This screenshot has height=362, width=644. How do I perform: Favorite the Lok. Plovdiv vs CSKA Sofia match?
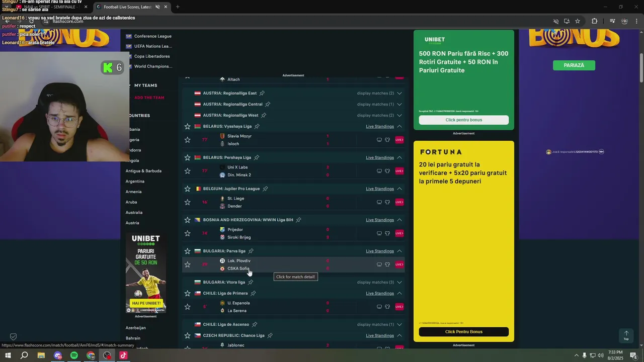tap(187, 264)
